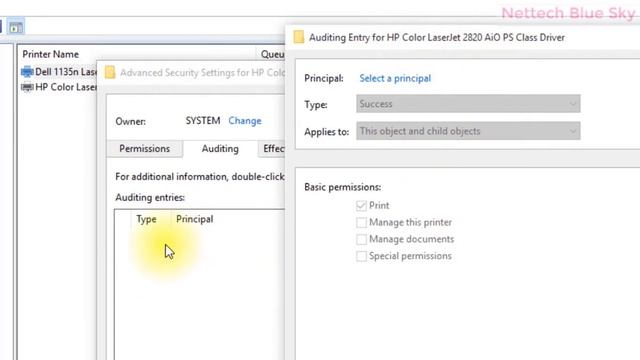The height and width of the screenshot is (360, 640).
Task: Click the show/hide pane toolbar icon
Action: pos(16,27)
